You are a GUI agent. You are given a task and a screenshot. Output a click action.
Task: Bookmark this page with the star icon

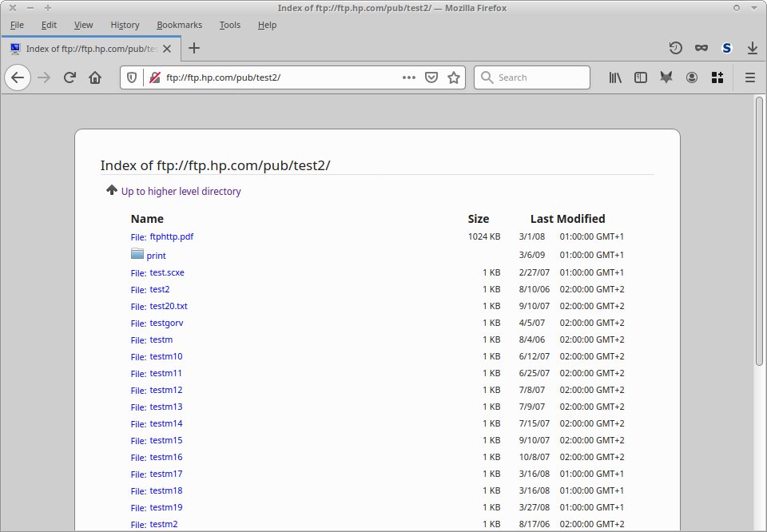click(x=454, y=77)
